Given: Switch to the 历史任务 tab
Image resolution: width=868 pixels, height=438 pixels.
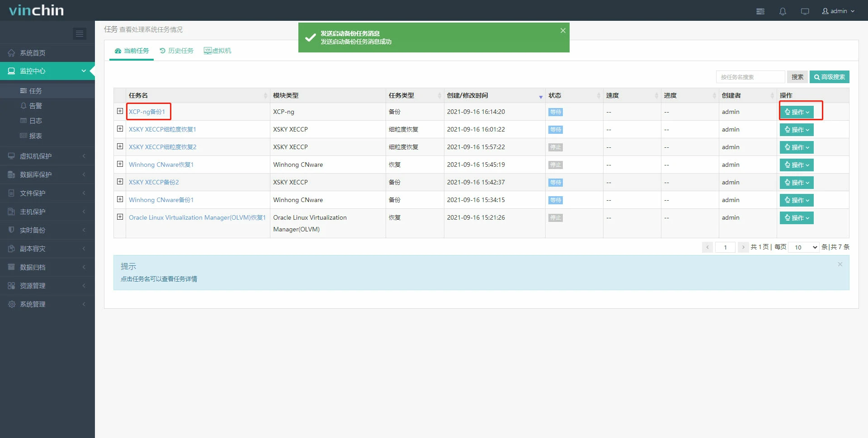Looking at the screenshot, I should pyautogui.click(x=177, y=51).
